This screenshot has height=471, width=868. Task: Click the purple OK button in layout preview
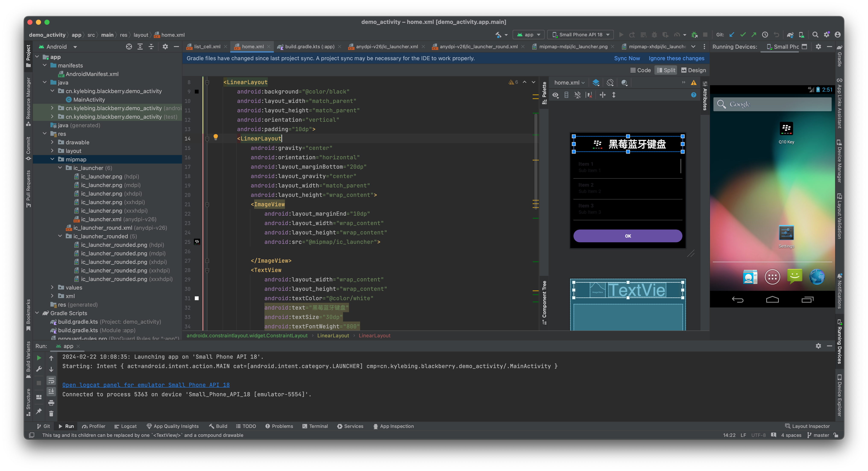[628, 236]
